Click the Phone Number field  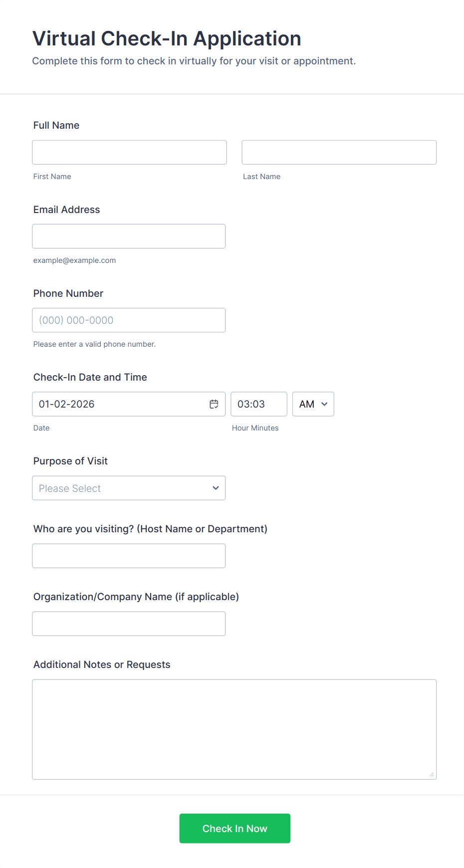(129, 320)
